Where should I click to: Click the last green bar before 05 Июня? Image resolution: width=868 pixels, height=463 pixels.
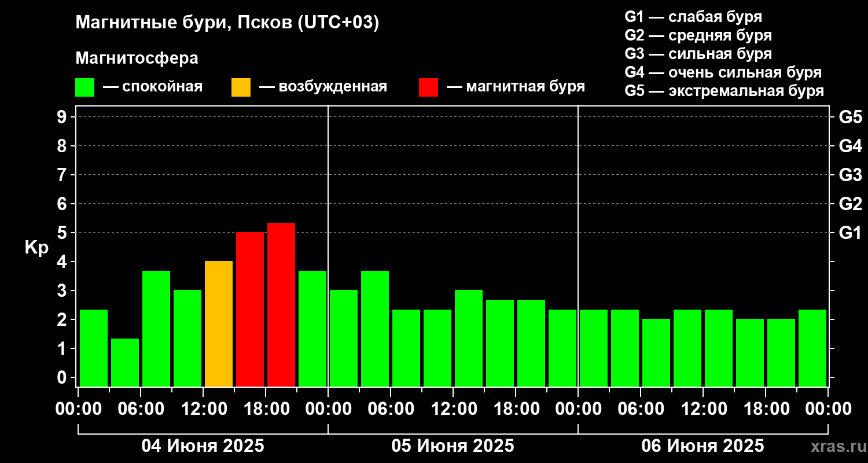click(x=312, y=328)
